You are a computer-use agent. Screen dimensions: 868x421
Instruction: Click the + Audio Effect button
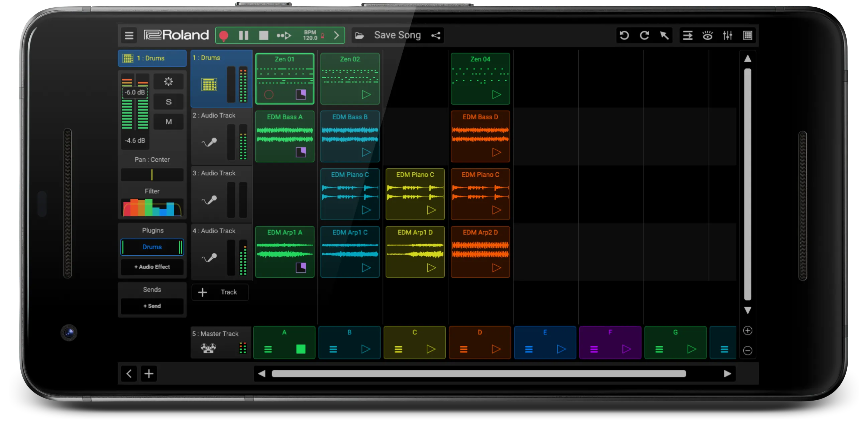pyautogui.click(x=152, y=267)
